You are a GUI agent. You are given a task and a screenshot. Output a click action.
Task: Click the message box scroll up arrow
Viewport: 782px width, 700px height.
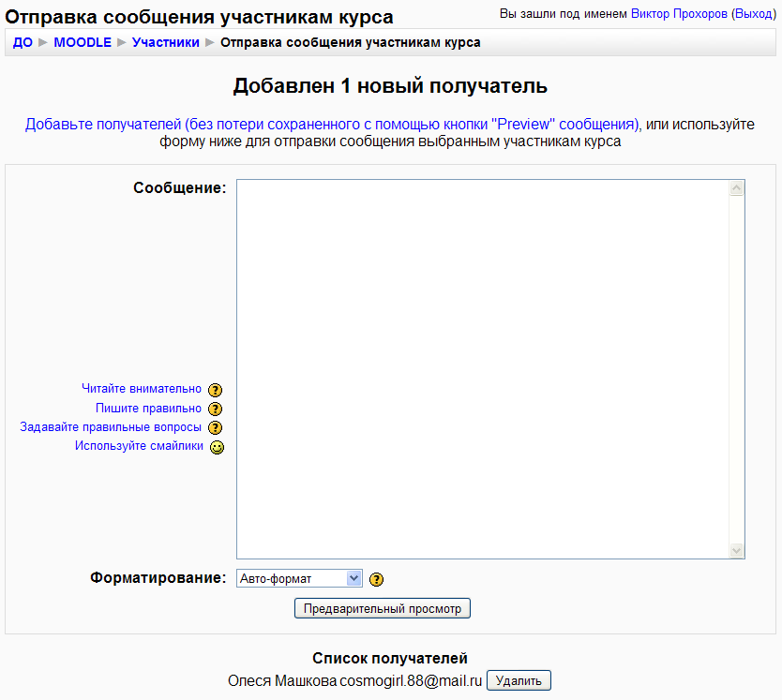coord(737,188)
